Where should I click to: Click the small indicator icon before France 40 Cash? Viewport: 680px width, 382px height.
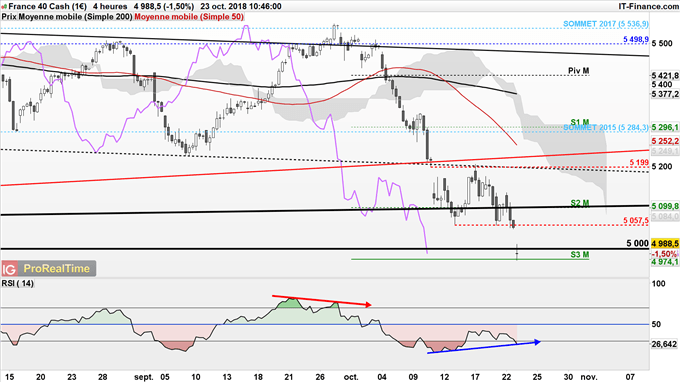point(4,7)
